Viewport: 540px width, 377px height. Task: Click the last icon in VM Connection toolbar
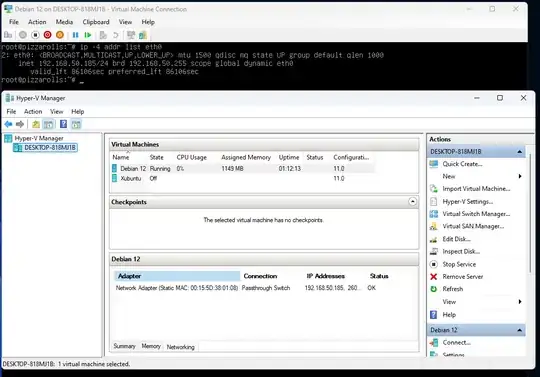tap(143, 35)
